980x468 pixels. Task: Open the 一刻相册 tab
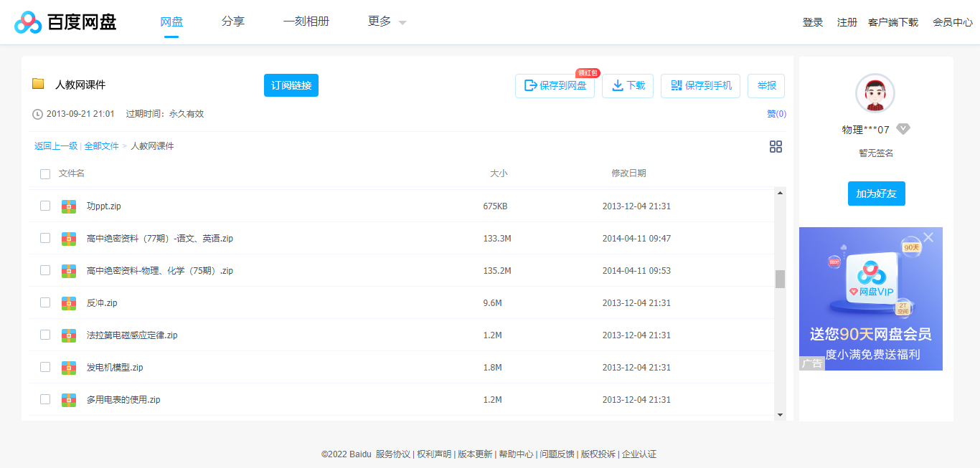click(x=306, y=21)
